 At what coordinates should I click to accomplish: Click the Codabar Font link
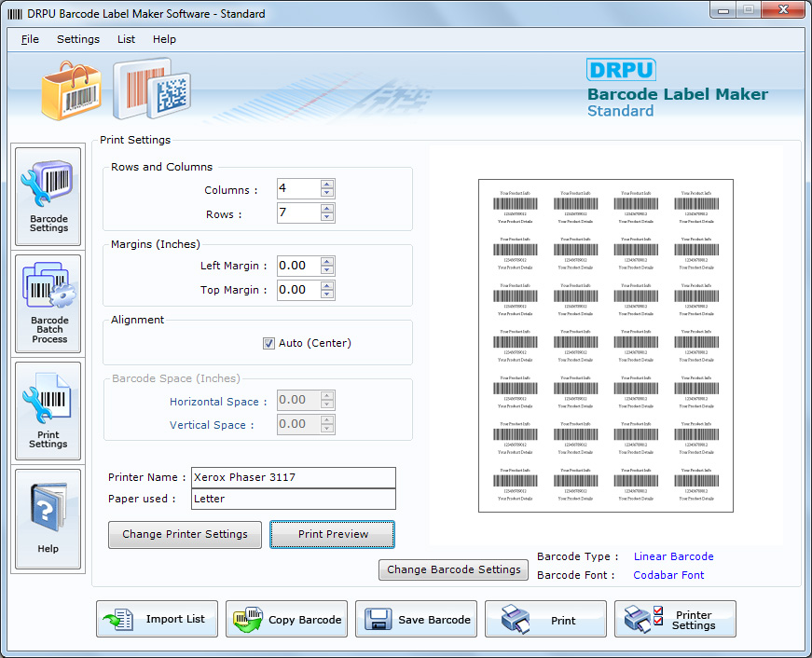(x=667, y=575)
